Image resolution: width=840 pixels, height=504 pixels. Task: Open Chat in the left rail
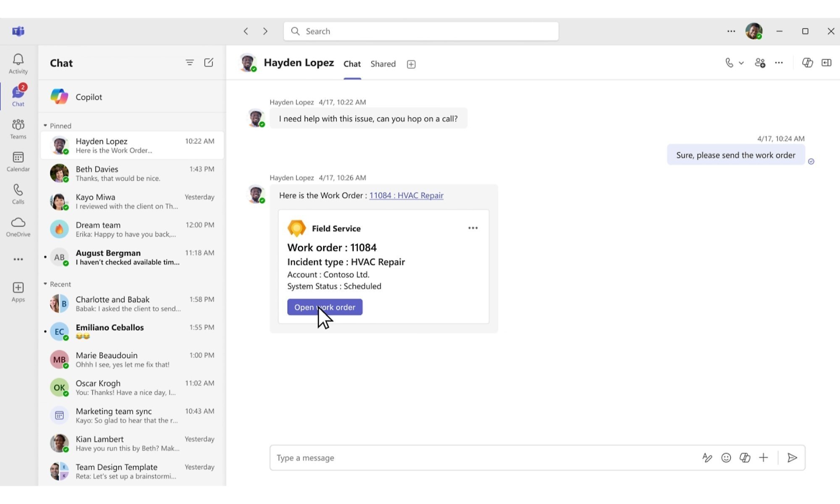click(x=18, y=96)
